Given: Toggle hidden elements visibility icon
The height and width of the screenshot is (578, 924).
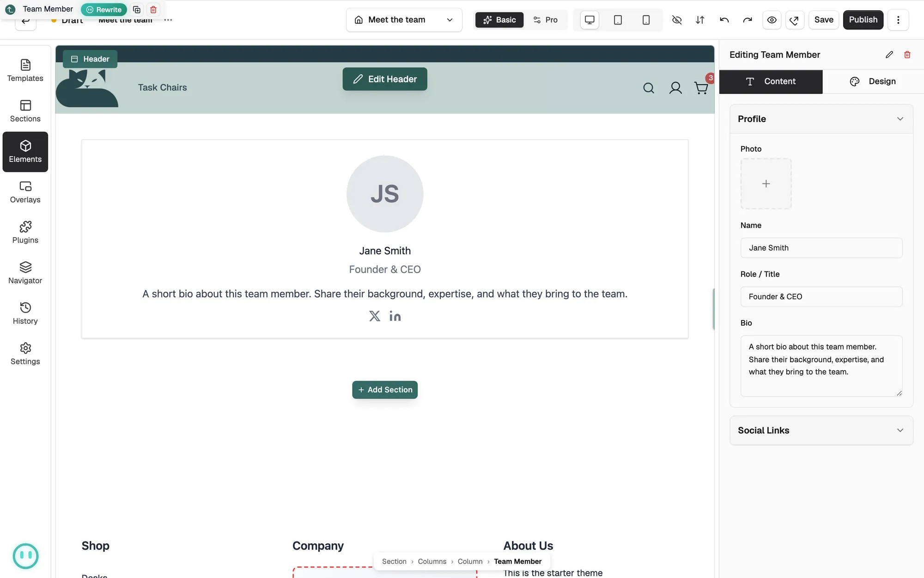Looking at the screenshot, I should pos(676,20).
